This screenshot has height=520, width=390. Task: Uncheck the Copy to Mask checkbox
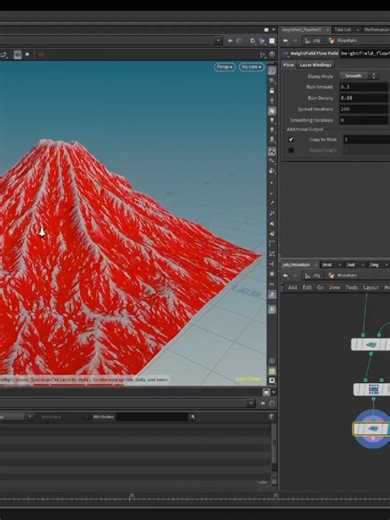click(x=291, y=140)
